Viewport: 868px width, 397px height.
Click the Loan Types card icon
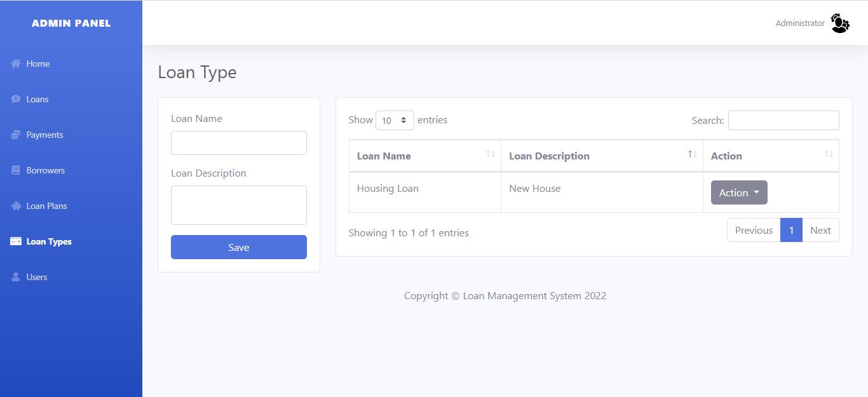pyautogui.click(x=16, y=241)
